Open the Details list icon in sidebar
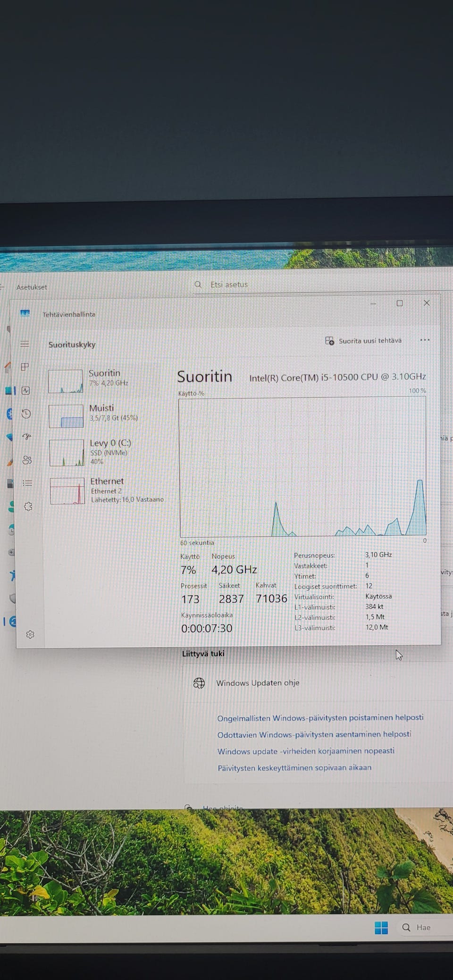Viewport: 453px width, 980px height. pos(27,483)
